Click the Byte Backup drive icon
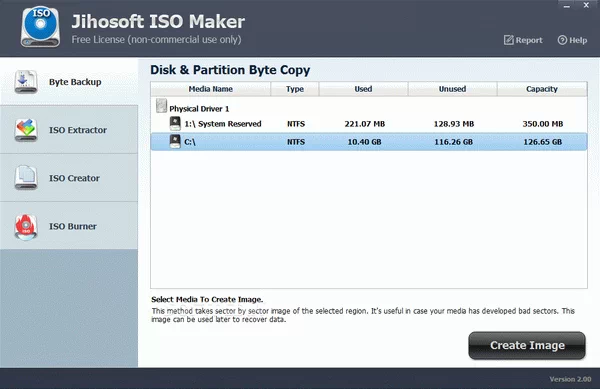 pos(26,81)
